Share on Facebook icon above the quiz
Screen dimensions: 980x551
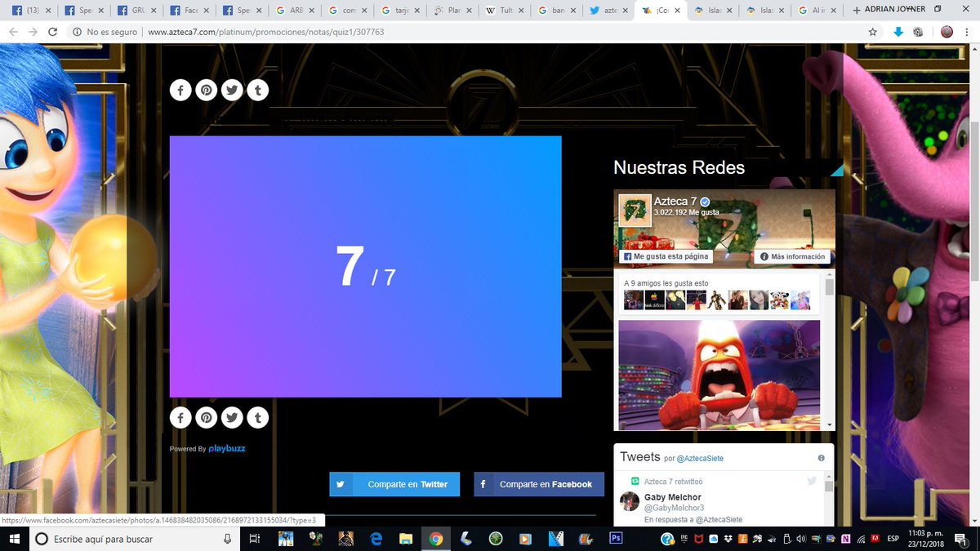point(180,90)
